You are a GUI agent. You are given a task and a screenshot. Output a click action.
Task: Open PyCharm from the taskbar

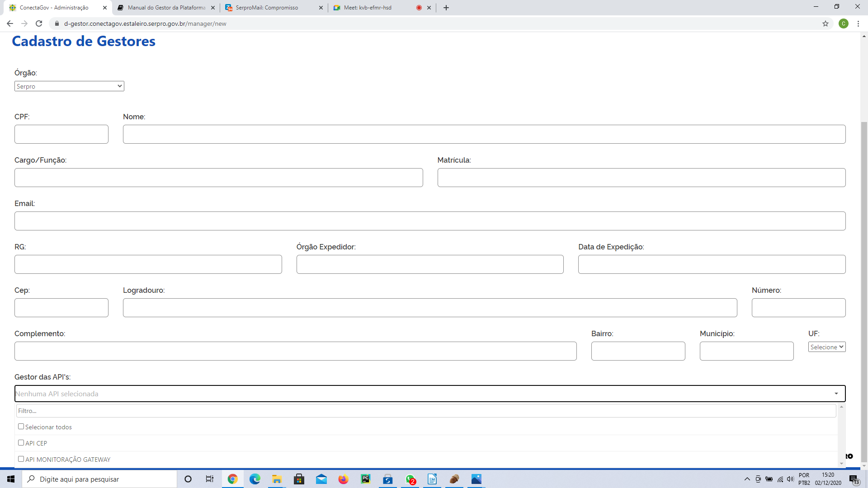tap(366, 479)
